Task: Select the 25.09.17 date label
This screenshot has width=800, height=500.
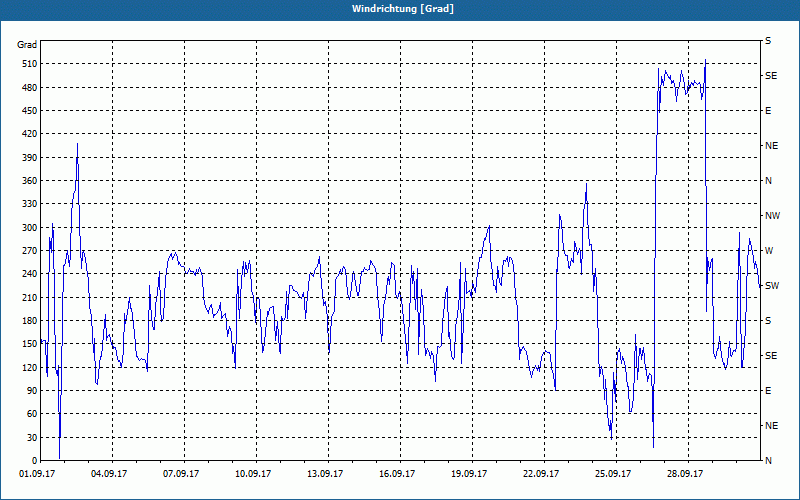Action: pos(613,474)
